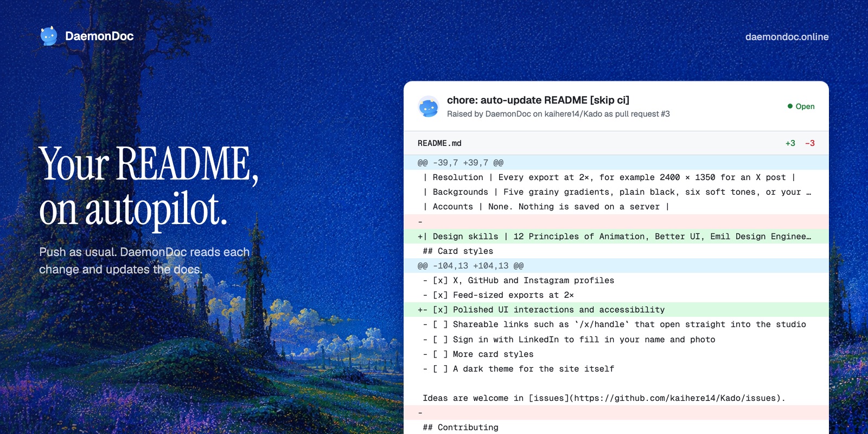Viewport: 868px width, 434px height.
Task: Click the 'Push as usual' tagline text
Action: pos(144,260)
